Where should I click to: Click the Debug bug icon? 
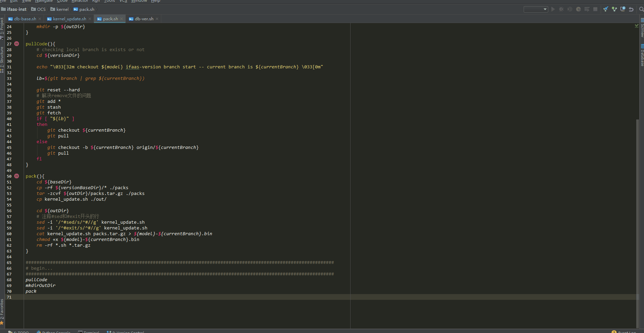(x=562, y=9)
